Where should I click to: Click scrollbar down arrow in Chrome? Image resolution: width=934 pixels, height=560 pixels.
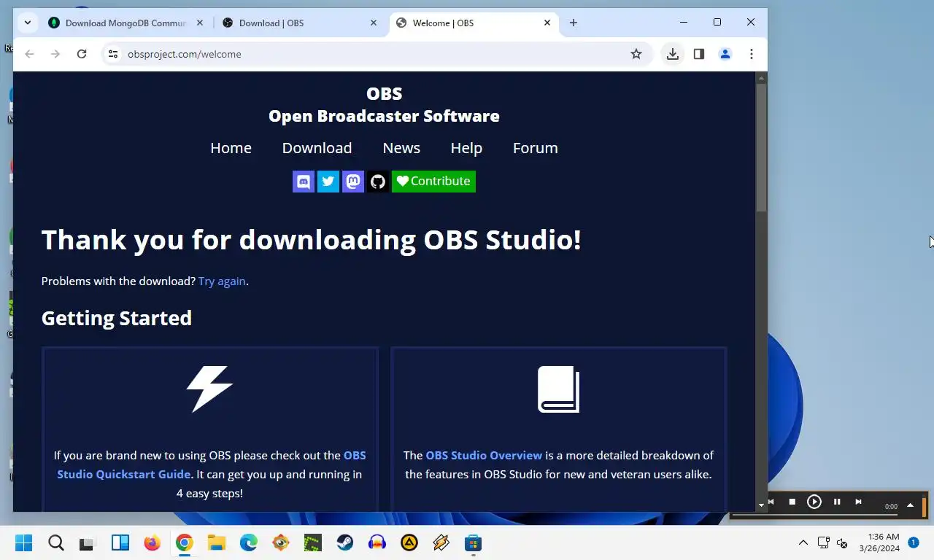point(761,504)
